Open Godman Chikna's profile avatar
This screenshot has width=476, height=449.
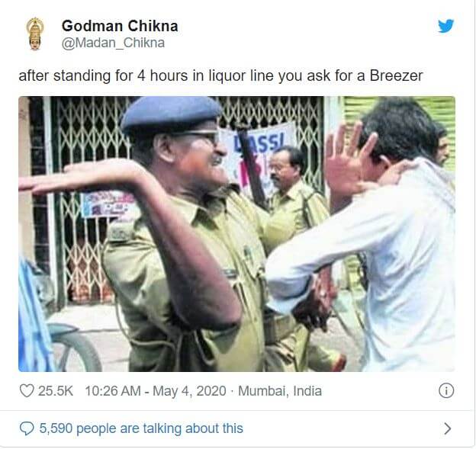point(34,34)
